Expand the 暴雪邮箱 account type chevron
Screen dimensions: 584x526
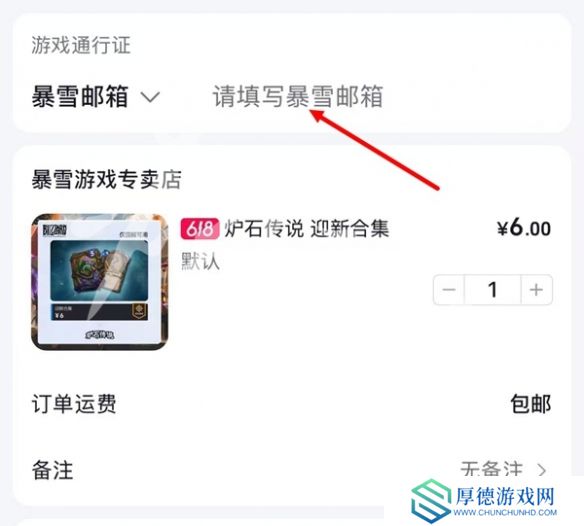(150, 97)
